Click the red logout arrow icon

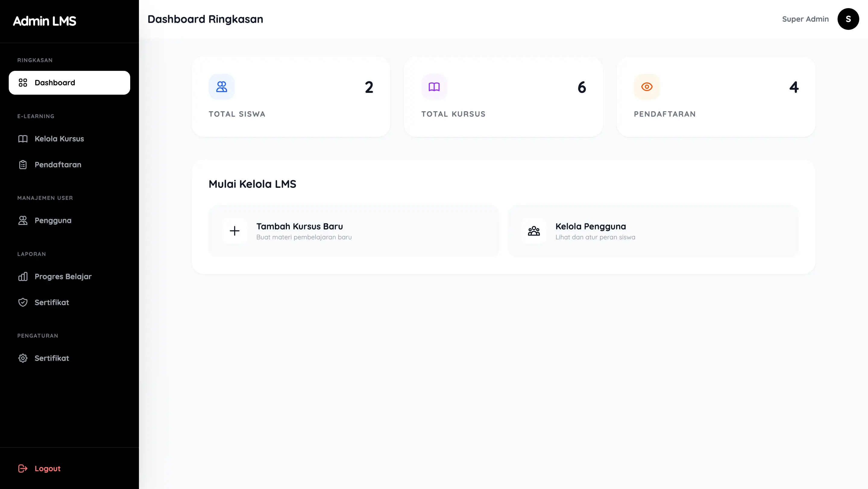[x=23, y=468]
